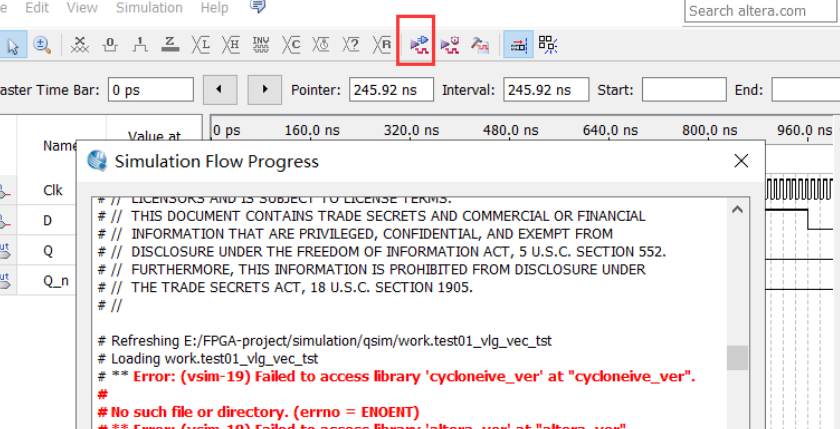Open the Help menu
The width and height of the screenshot is (840, 429).
tap(214, 8)
